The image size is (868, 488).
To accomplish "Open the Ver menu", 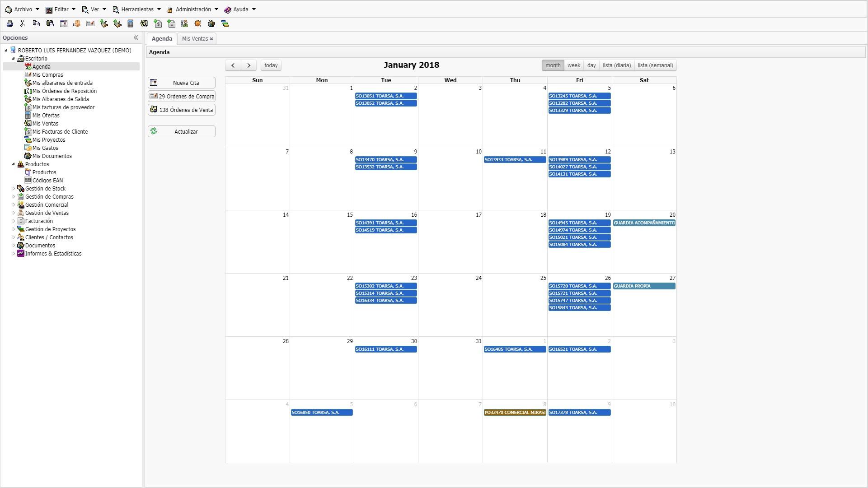I will [x=94, y=9].
